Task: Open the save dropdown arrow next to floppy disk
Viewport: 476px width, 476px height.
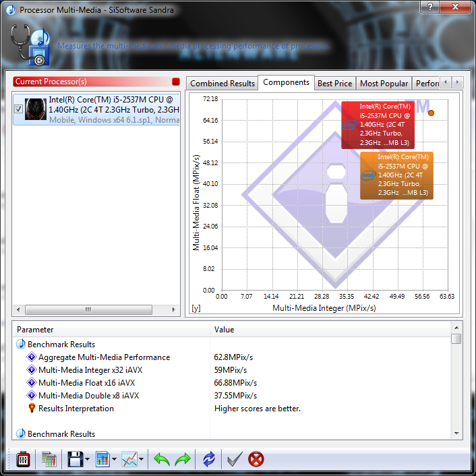Action: pos(88,459)
